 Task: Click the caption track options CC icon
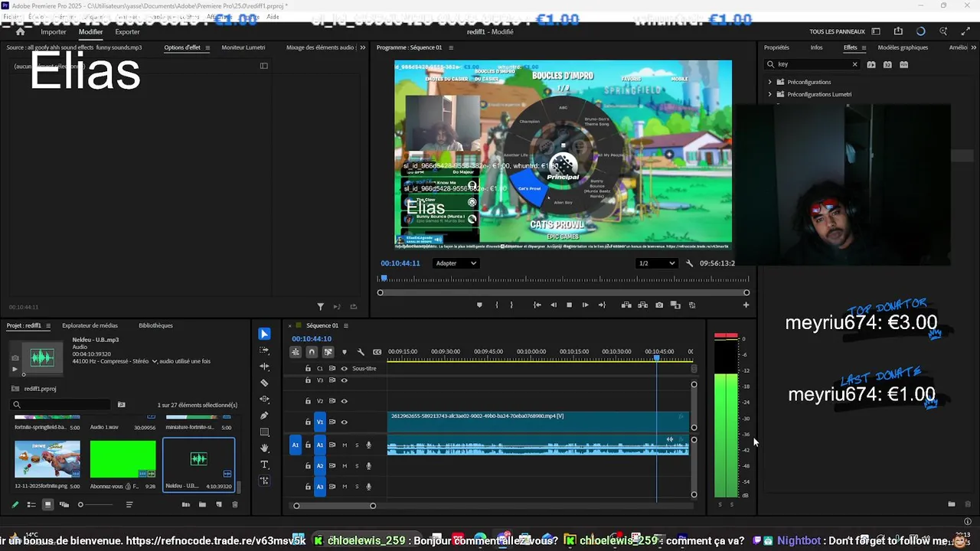377,352
